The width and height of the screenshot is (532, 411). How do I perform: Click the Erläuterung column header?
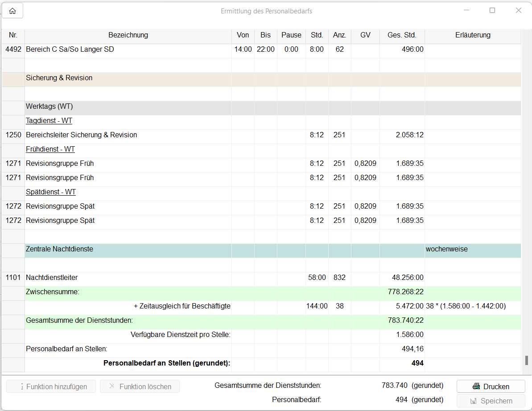tap(473, 35)
